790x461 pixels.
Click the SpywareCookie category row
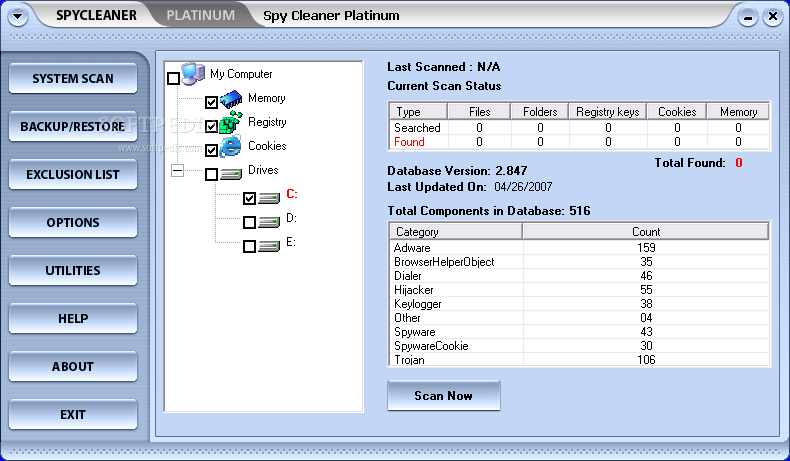click(579, 346)
